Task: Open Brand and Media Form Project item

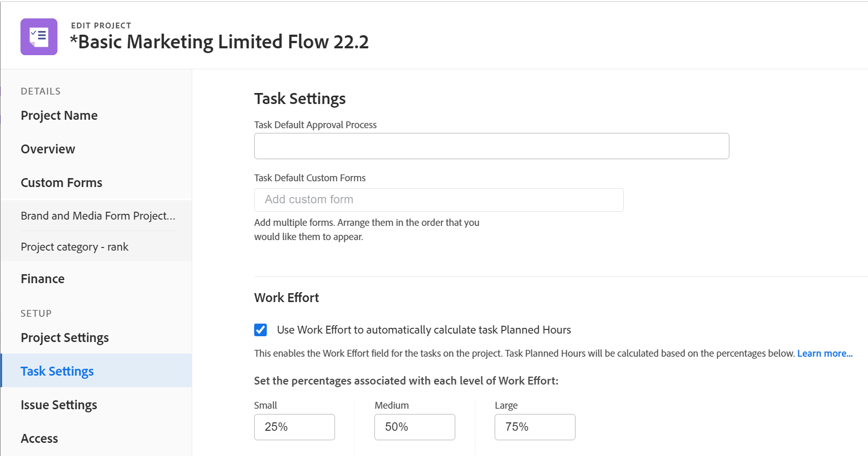Action: (98, 216)
